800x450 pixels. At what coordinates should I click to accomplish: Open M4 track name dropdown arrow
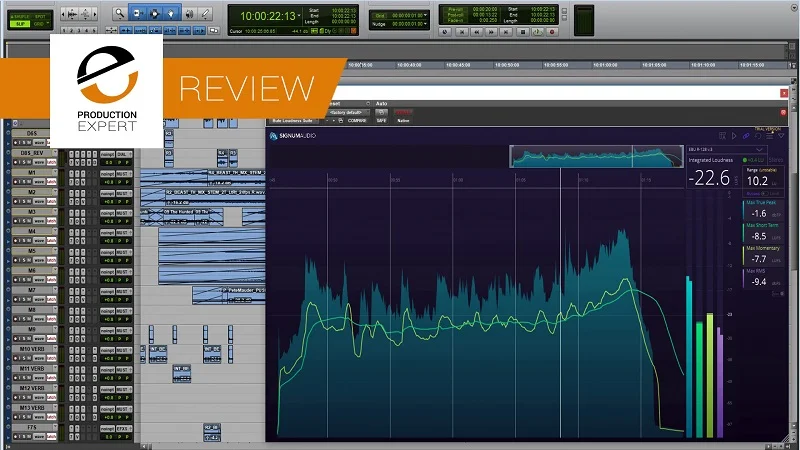point(55,231)
